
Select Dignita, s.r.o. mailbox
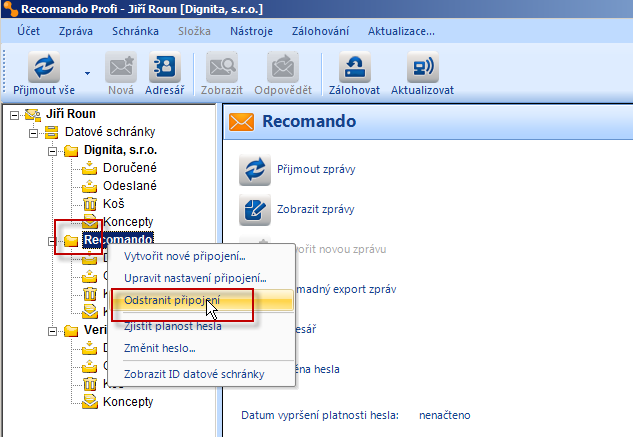(x=120, y=150)
